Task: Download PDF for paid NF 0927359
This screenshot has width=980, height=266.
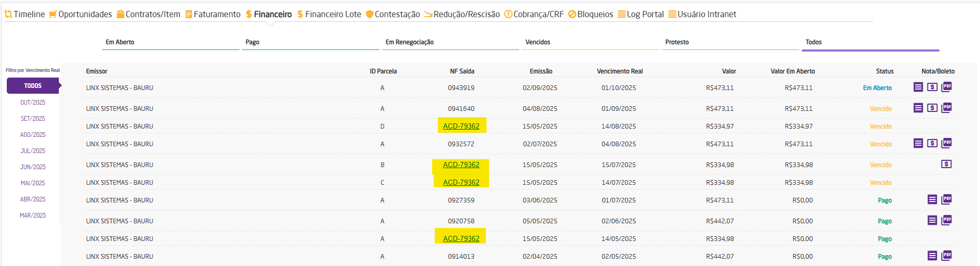Action: pyautogui.click(x=947, y=199)
